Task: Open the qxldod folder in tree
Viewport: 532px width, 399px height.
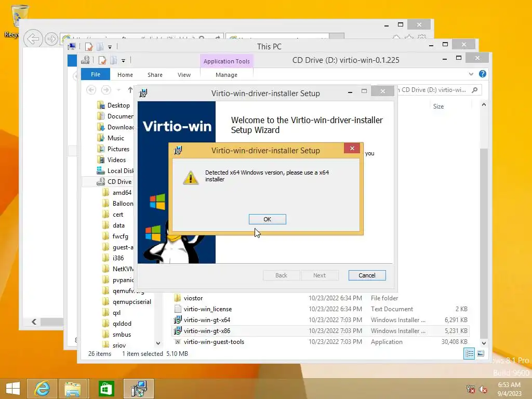Action: pos(117,323)
